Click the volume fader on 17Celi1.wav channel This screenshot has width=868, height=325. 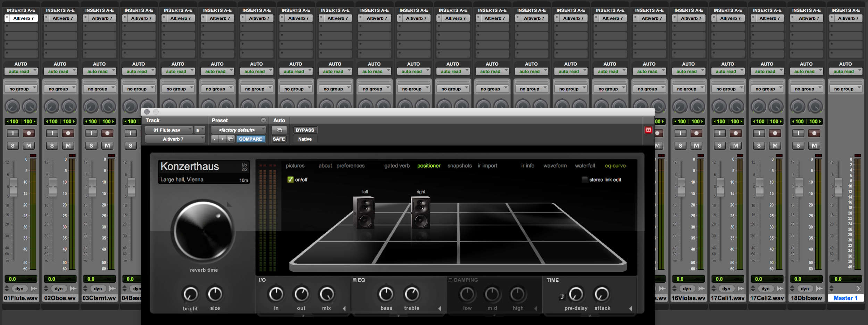(x=720, y=187)
